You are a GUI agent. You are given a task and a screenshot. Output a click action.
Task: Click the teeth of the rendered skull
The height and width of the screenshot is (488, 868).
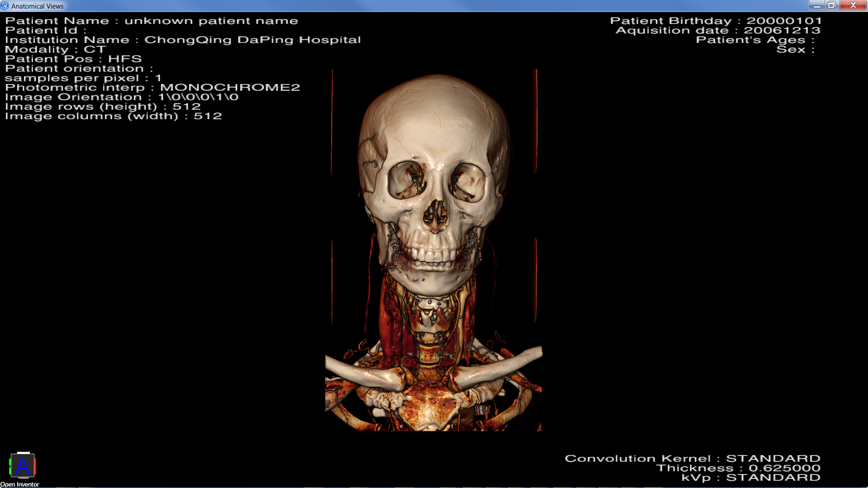pos(434,256)
